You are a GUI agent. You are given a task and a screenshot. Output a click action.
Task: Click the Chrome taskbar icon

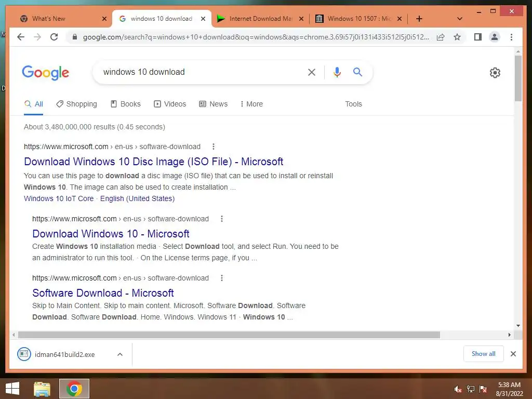74,389
